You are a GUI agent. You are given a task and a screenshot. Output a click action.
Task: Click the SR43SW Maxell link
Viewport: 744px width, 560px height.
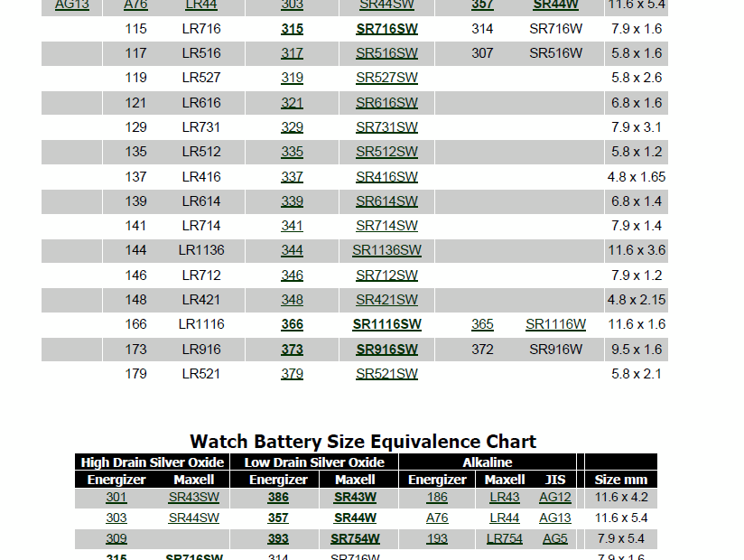tap(193, 498)
